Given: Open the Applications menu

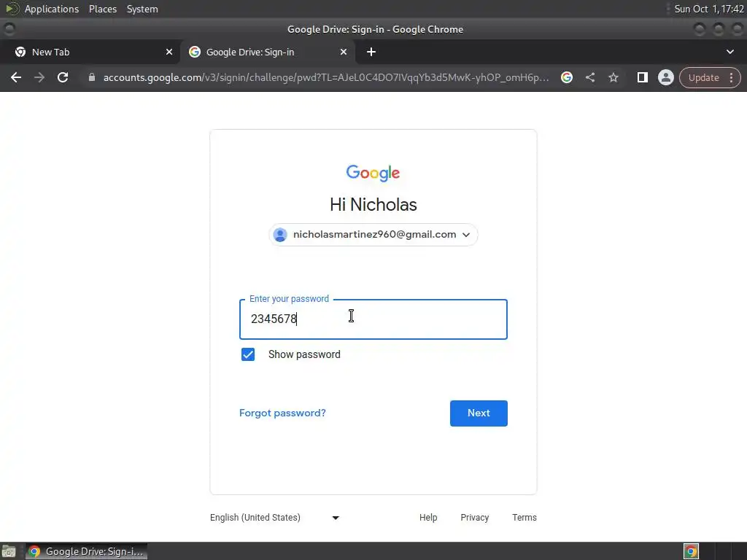Looking at the screenshot, I should click(x=52, y=9).
